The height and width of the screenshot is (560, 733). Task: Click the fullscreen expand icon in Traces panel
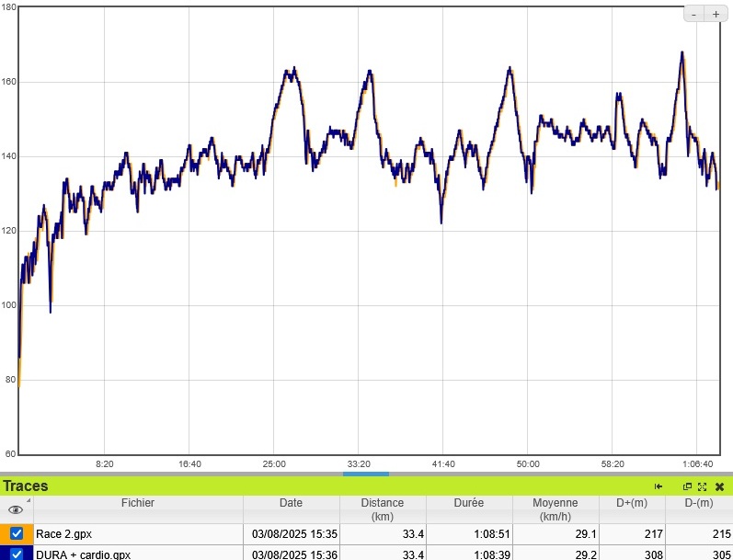point(703,486)
